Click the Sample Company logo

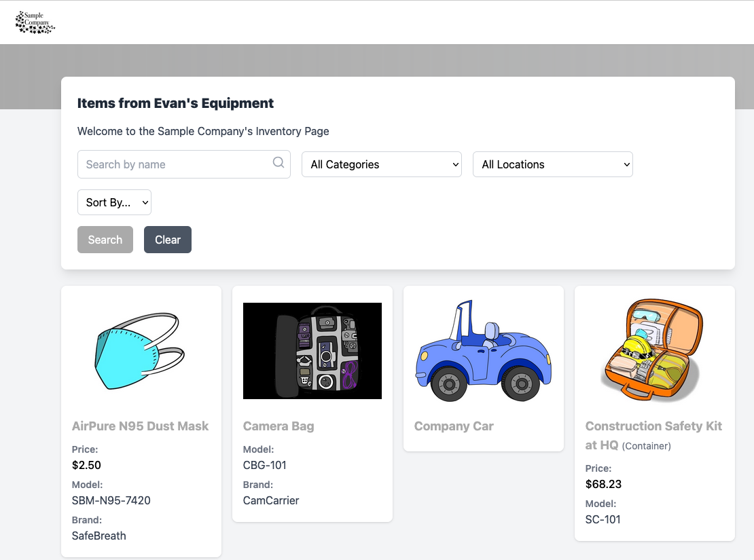[35, 22]
